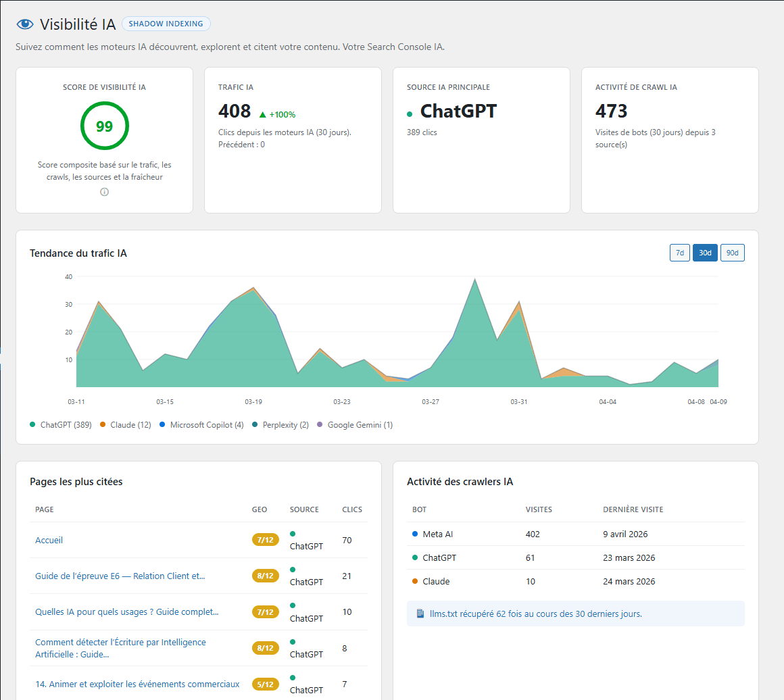Click the 70 clics value for Accueil

[x=347, y=540]
